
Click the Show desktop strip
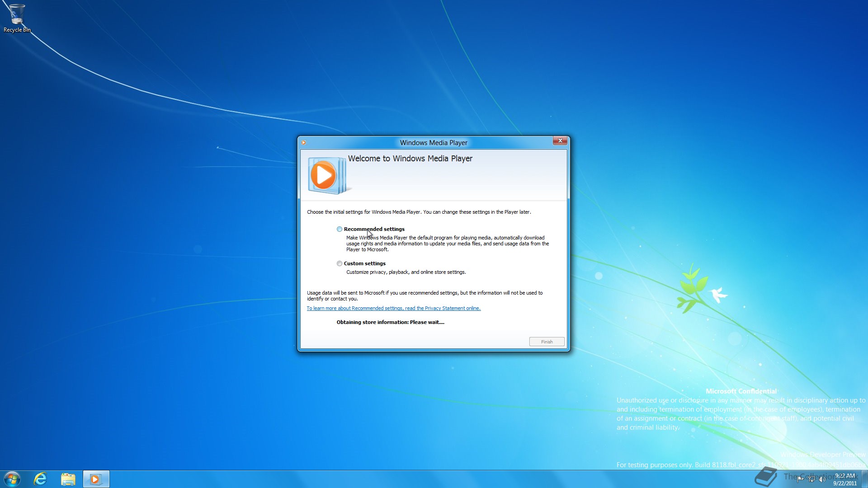pyautogui.click(x=865, y=479)
